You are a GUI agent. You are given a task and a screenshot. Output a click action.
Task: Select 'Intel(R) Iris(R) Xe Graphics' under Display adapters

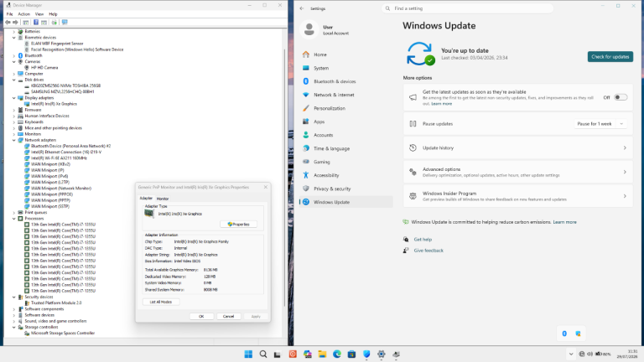54,104
